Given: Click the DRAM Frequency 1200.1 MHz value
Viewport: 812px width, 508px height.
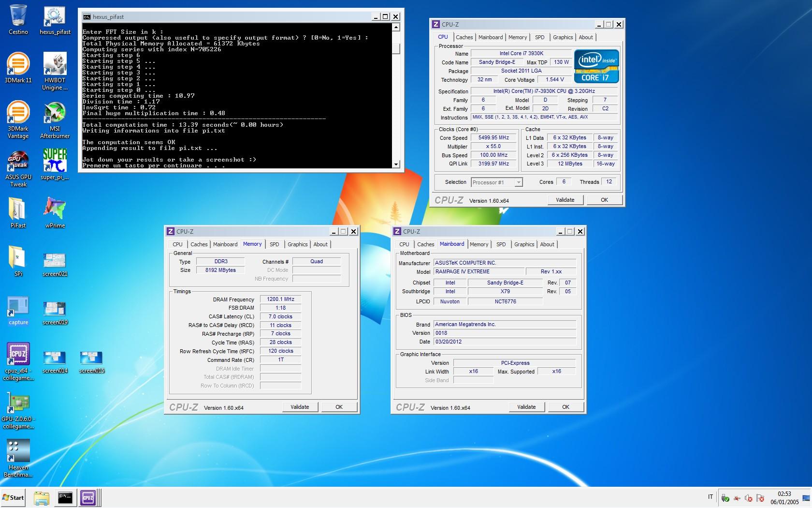Looking at the screenshot, I should 280,299.
